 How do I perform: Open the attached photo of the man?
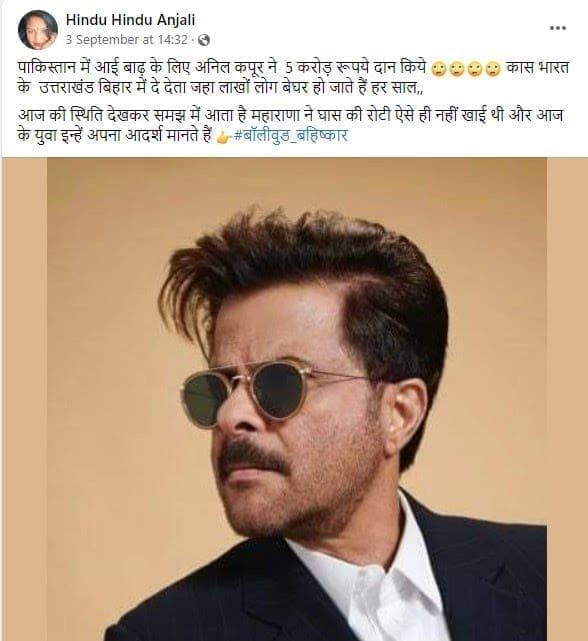pos(297,399)
